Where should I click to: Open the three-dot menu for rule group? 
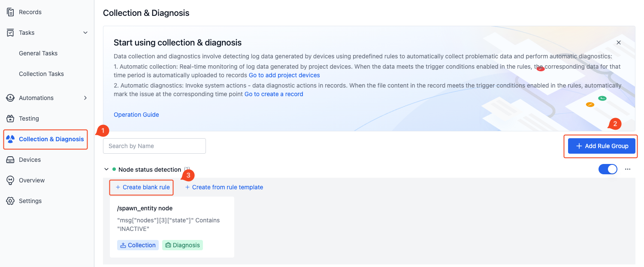(628, 169)
